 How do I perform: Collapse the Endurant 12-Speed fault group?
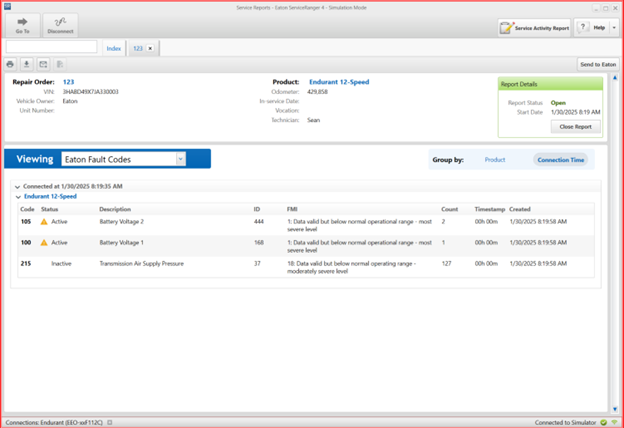17,197
